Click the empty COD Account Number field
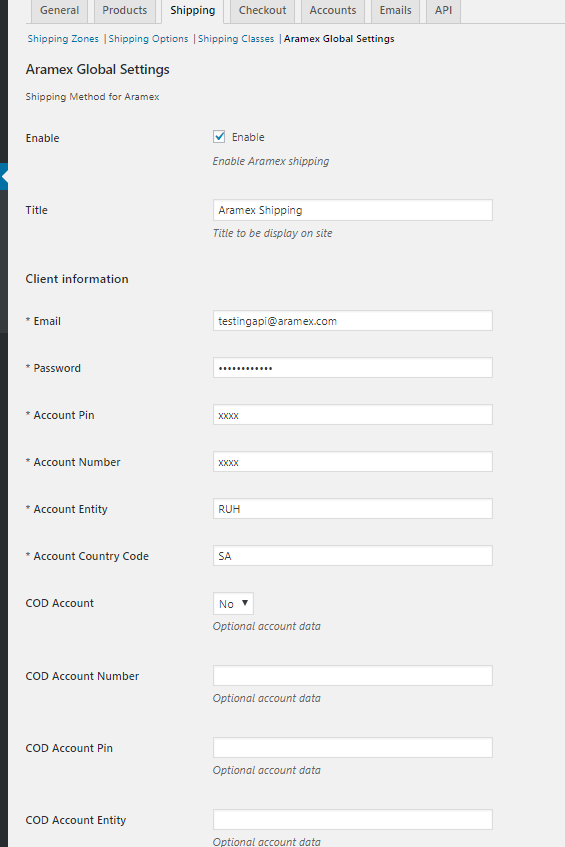Viewport: 565px width, 847px height. tap(353, 676)
